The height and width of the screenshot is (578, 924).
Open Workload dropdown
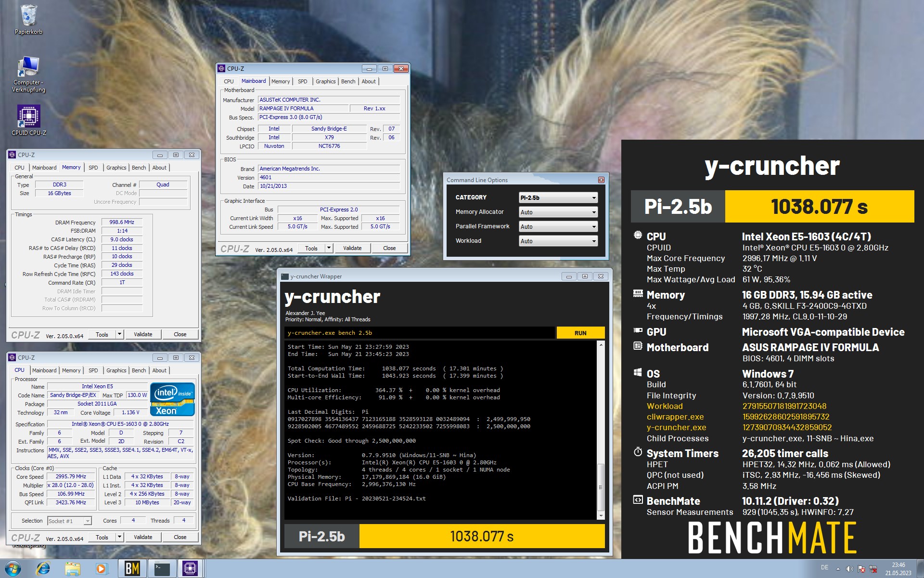coord(558,241)
